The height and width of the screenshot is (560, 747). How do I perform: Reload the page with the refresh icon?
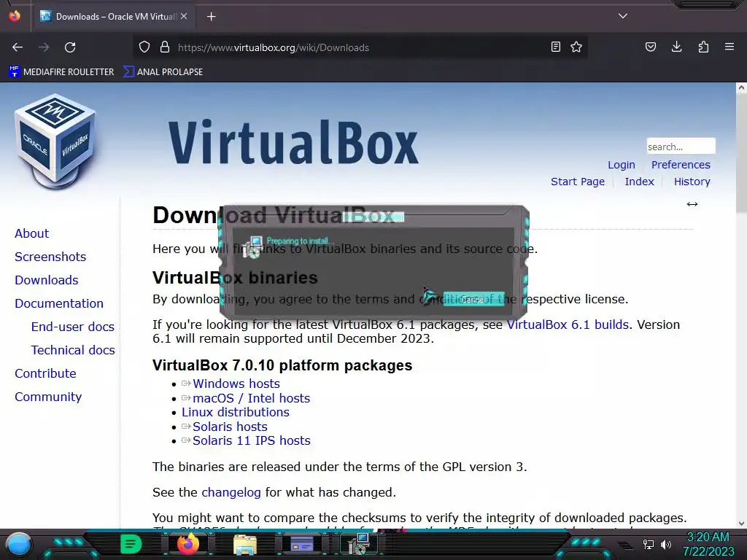[70, 47]
